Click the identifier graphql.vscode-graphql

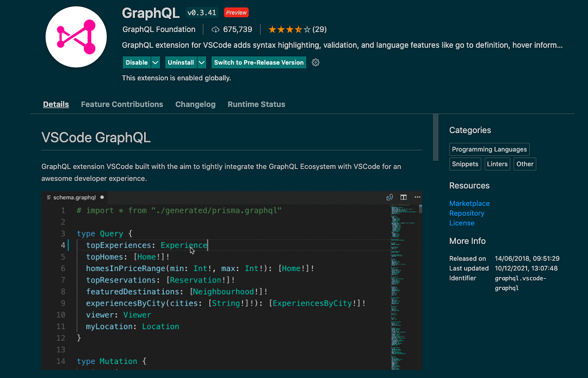[x=520, y=283]
